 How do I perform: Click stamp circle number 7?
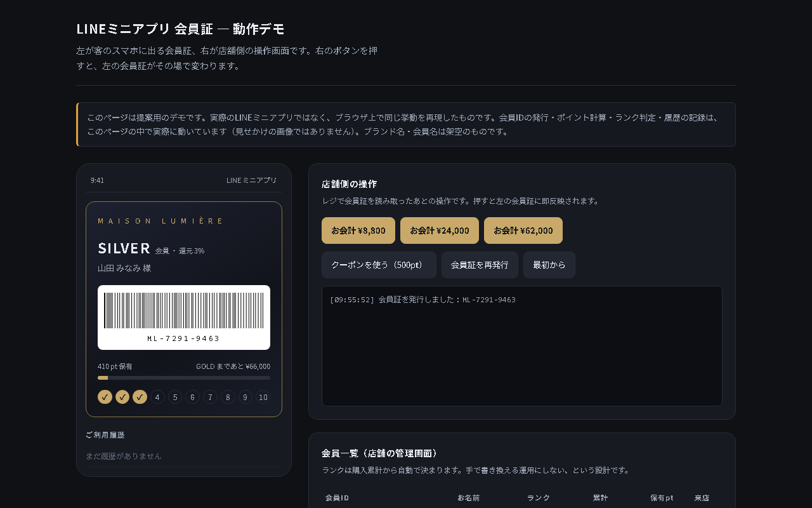coord(210,397)
